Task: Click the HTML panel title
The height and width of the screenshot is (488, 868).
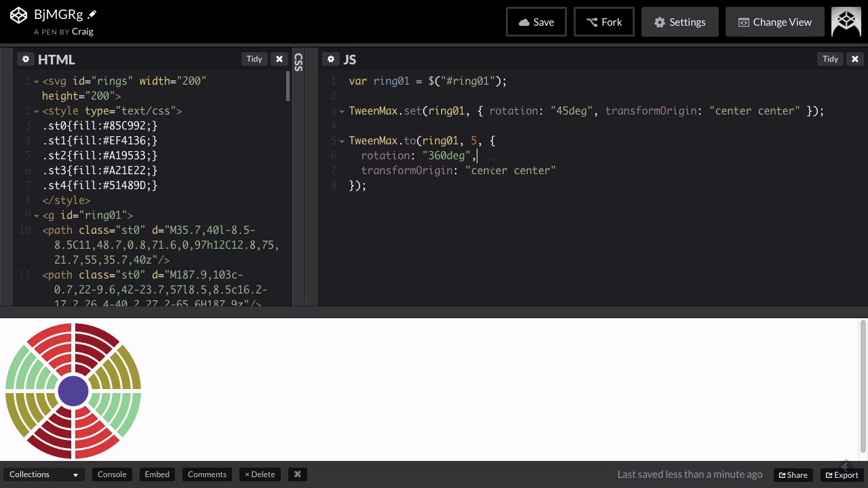Action: [56, 60]
